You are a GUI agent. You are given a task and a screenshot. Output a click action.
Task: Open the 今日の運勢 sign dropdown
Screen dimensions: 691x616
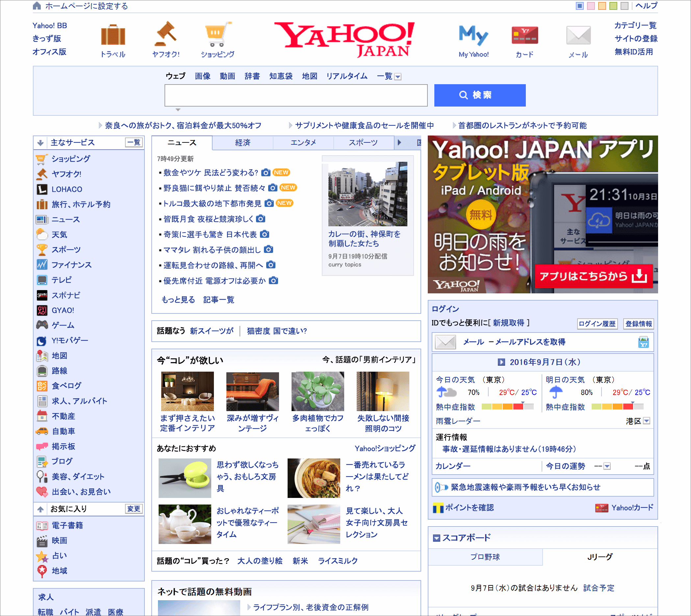(x=607, y=466)
